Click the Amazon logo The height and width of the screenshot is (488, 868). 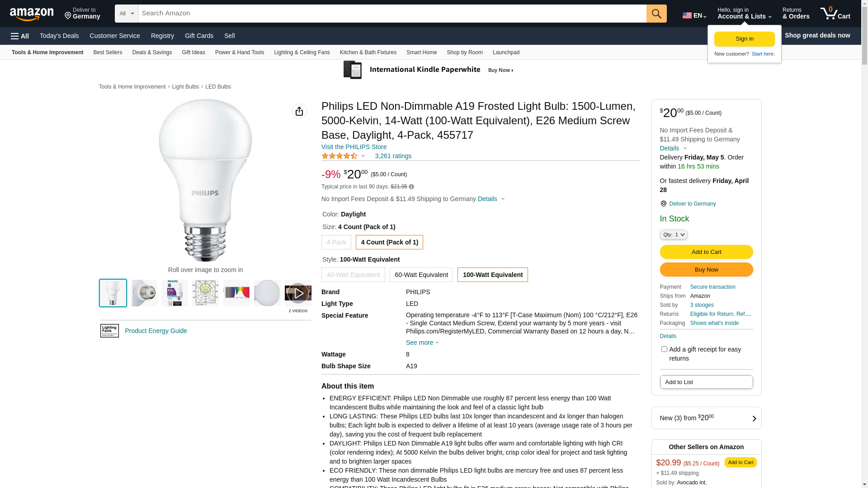(x=32, y=14)
